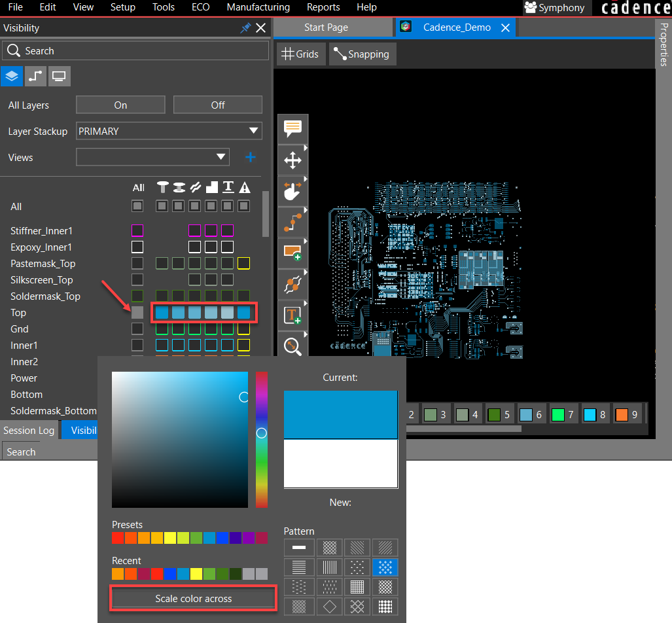Switch to the Display settings icon tab
Viewport: 672px width, 623px height.
(x=59, y=77)
